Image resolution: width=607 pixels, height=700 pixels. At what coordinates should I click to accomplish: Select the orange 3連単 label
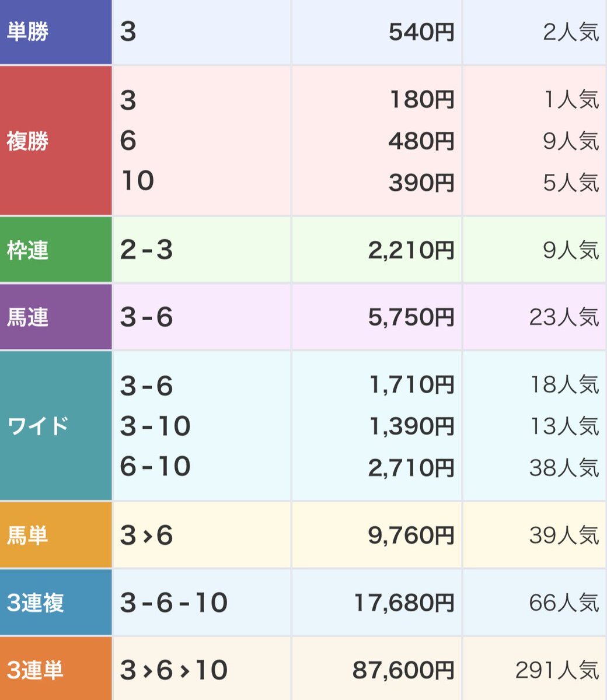pos(35,670)
